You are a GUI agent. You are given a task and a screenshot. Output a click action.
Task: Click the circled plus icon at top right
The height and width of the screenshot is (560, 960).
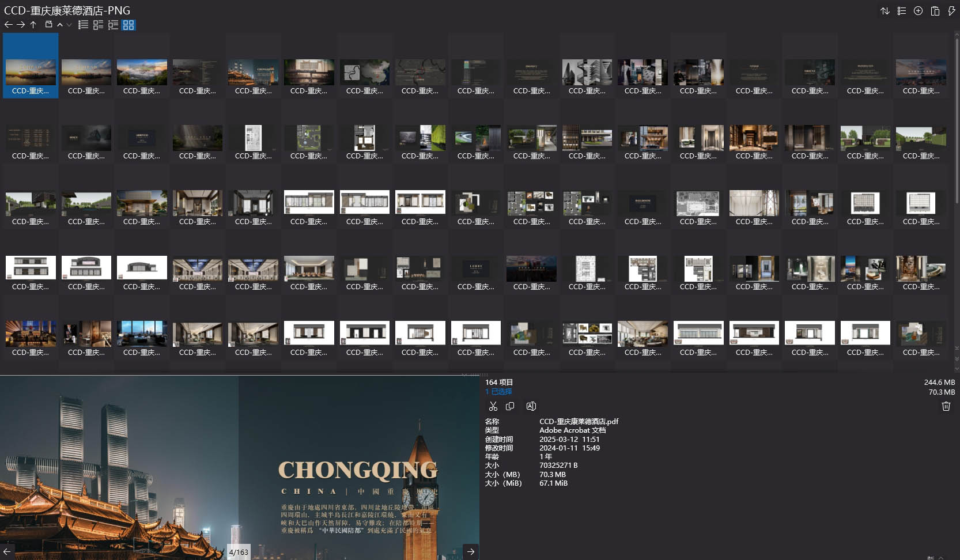click(x=918, y=11)
